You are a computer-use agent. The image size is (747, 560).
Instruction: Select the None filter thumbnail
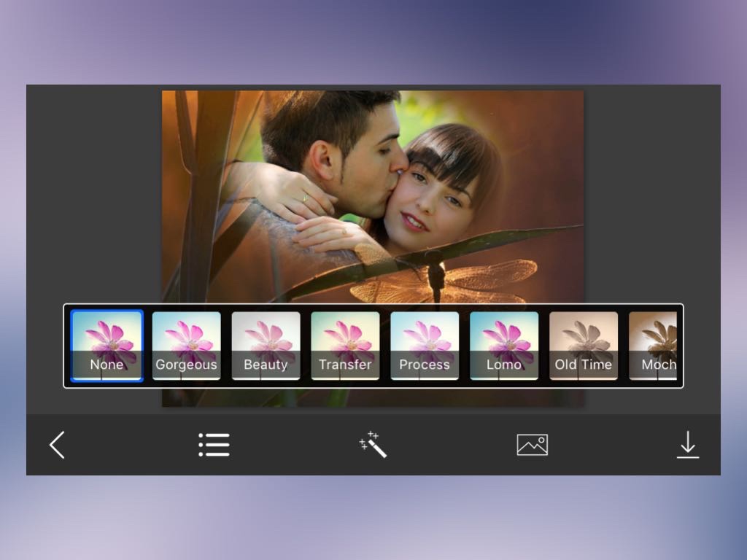107,346
